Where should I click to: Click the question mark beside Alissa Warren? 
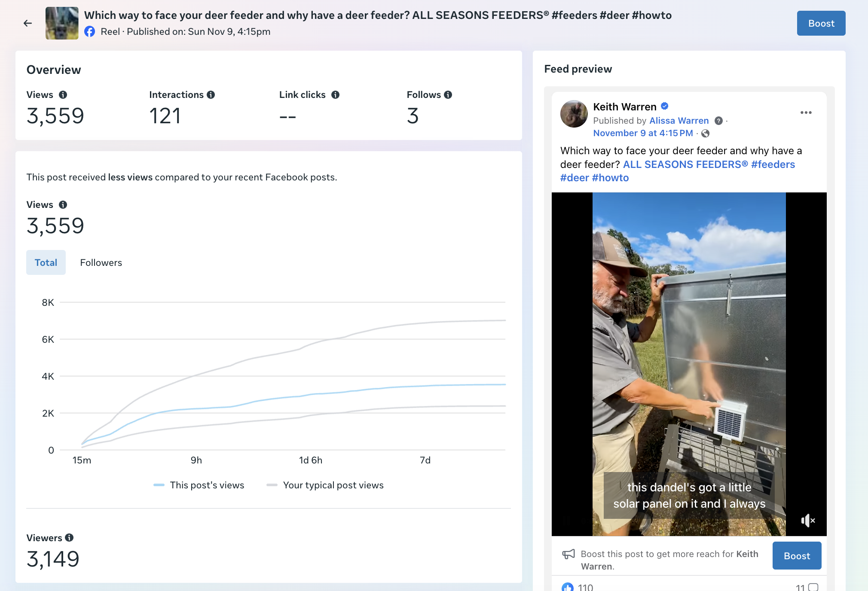718,121
